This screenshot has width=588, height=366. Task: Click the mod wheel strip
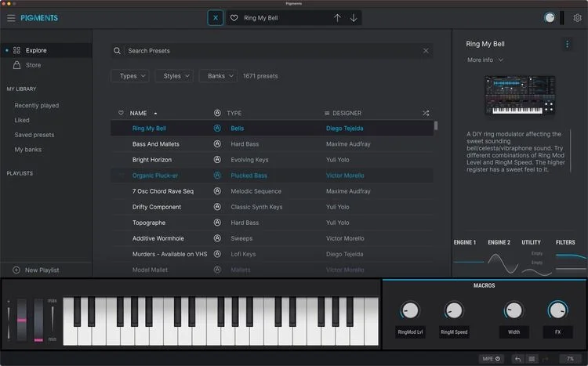pos(38,320)
